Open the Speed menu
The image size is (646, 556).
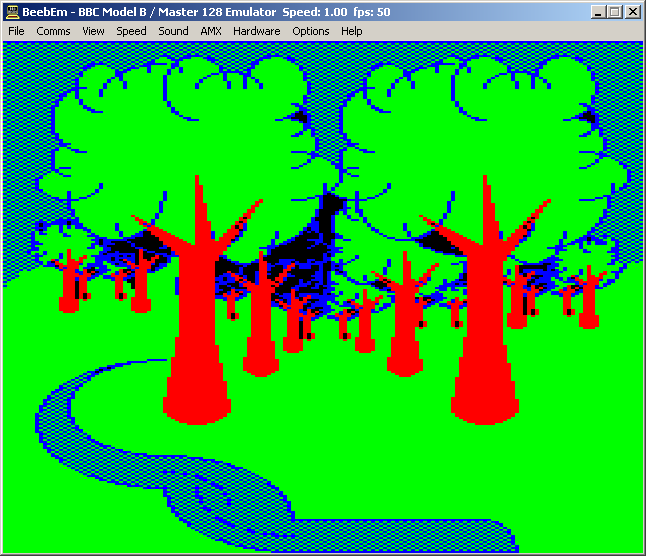tap(131, 31)
